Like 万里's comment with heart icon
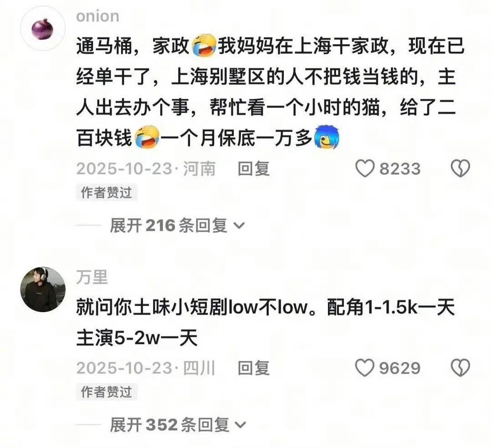The width and height of the screenshot is (492, 448). [364, 368]
